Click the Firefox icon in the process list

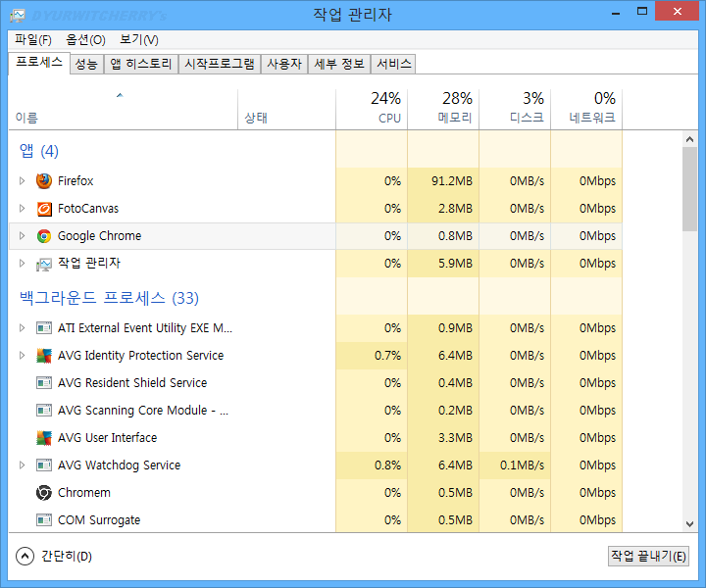pos(43,181)
